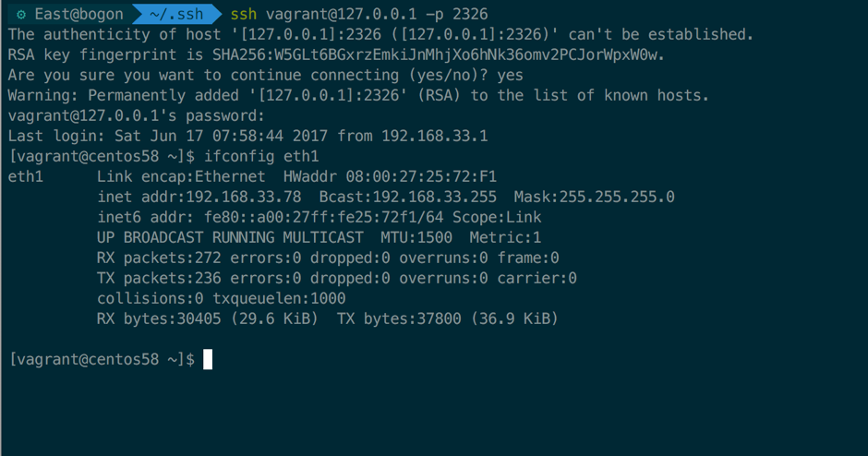This screenshot has height=456, width=868.
Task: Click the MTU:1500 value
Action: point(416,237)
